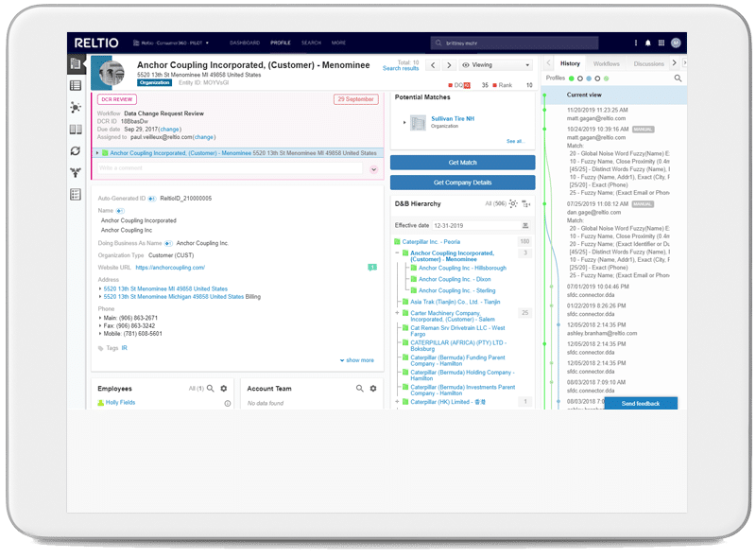Viewport: 756px width, 558px height.
Task: Enable the Viewing eye toggle
Action: [466, 64]
